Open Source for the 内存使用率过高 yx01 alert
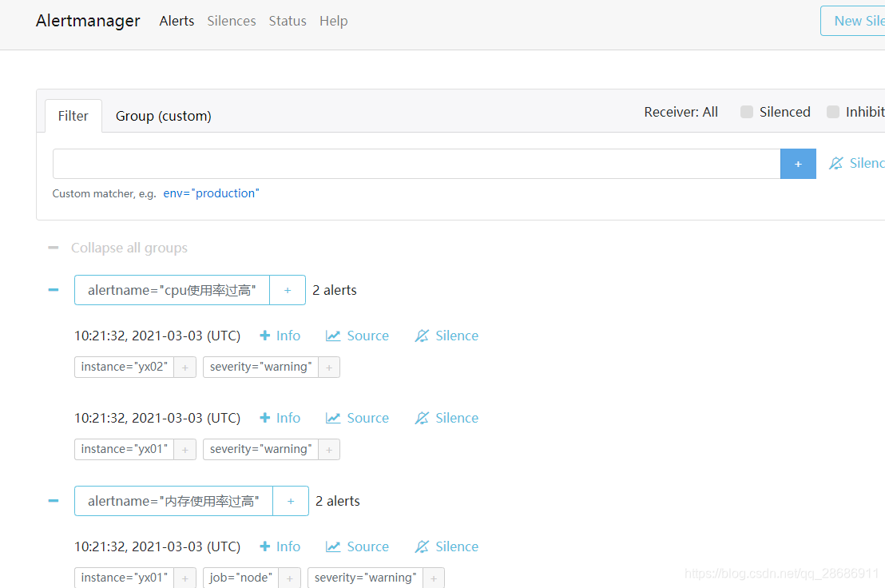The height and width of the screenshot is (588, 885). pyautogui.click(x=357, y=546)
